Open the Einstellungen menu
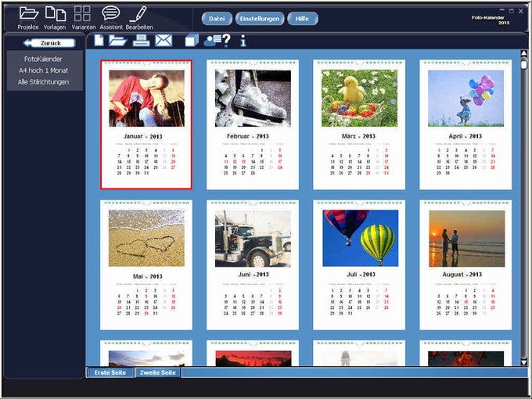The width and height of the screenshot is (532, 399). click(260, 19)
